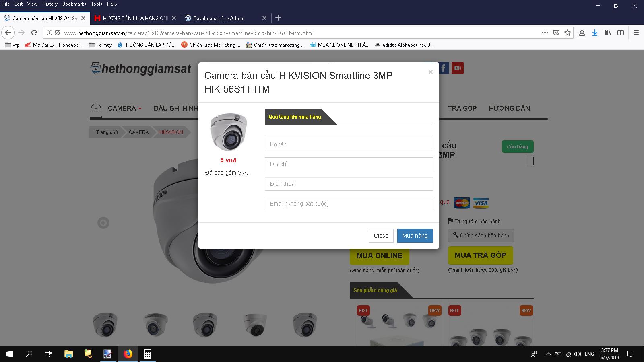Click the Pocket save icon
The width and height of the screenshot is (644, 362).
556,33
